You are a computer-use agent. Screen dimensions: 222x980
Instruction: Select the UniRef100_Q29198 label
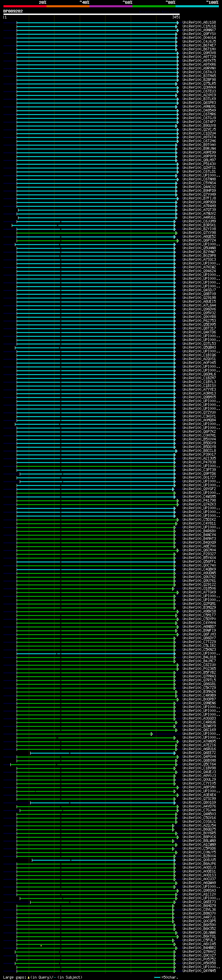tap(199, 298)
